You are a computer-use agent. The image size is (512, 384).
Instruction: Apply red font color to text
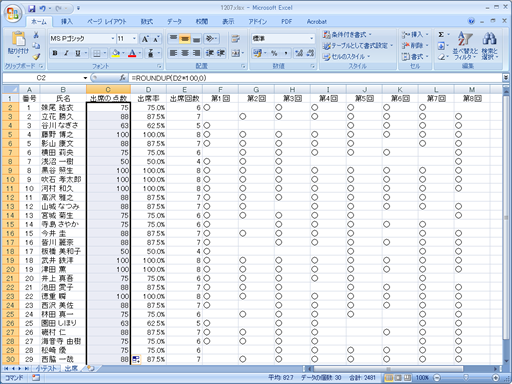(x=132, y=53)
